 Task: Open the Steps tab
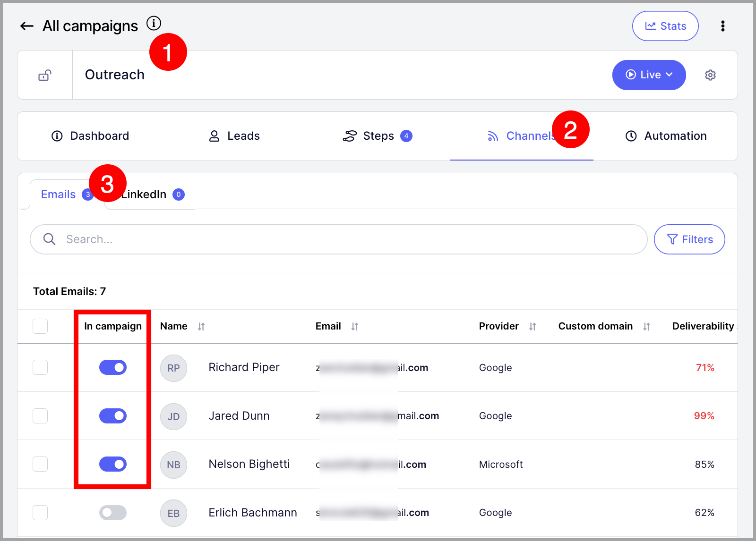pyautogui.click(x=377, y=136)
